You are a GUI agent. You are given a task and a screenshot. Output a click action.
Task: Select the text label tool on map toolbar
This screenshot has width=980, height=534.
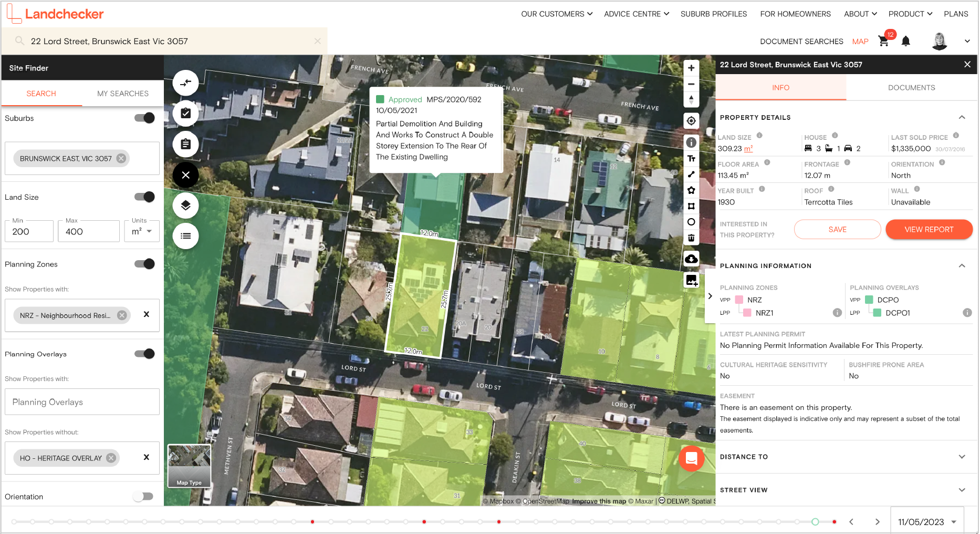point(691,158)
